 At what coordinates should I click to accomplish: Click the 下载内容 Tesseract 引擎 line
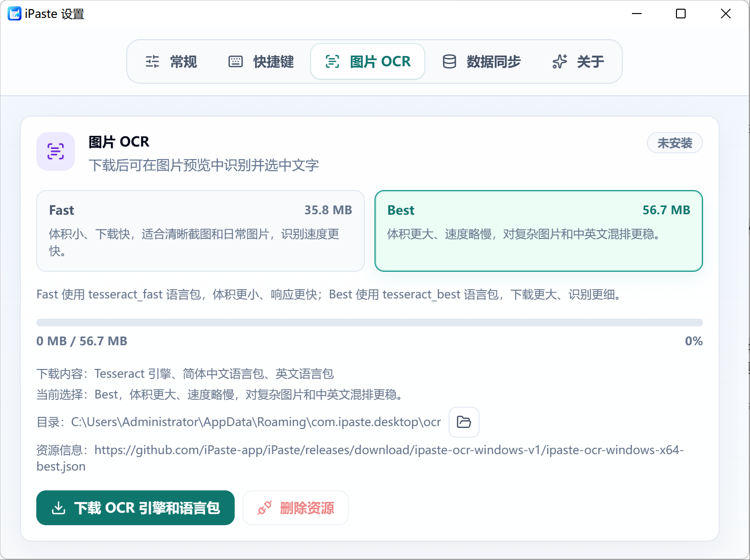185,374
